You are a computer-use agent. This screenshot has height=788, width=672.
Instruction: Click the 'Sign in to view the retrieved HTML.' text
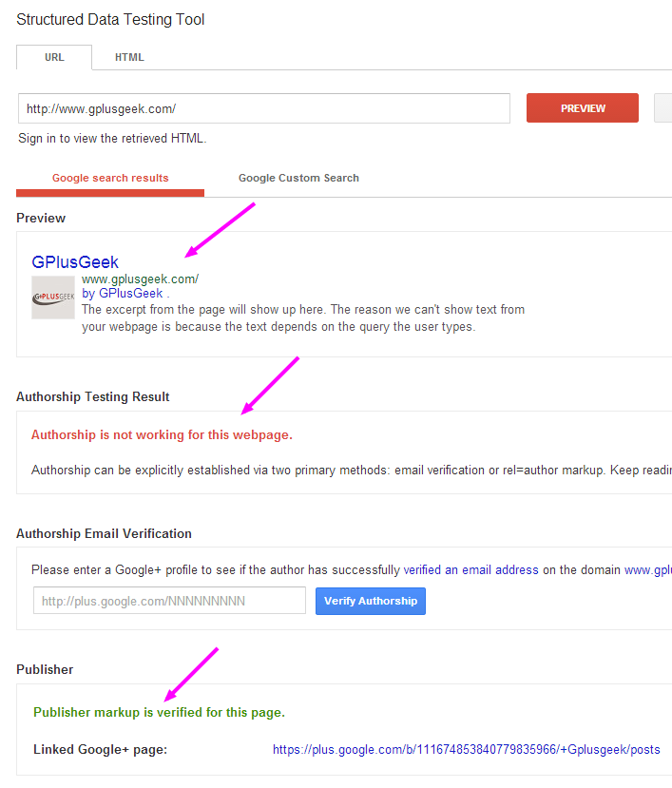112,138
